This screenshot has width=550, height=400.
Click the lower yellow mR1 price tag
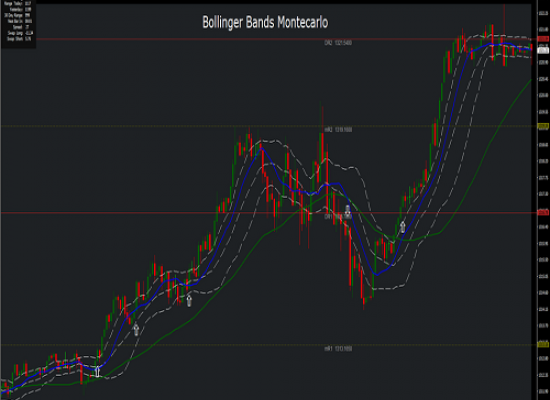(543, 345)
